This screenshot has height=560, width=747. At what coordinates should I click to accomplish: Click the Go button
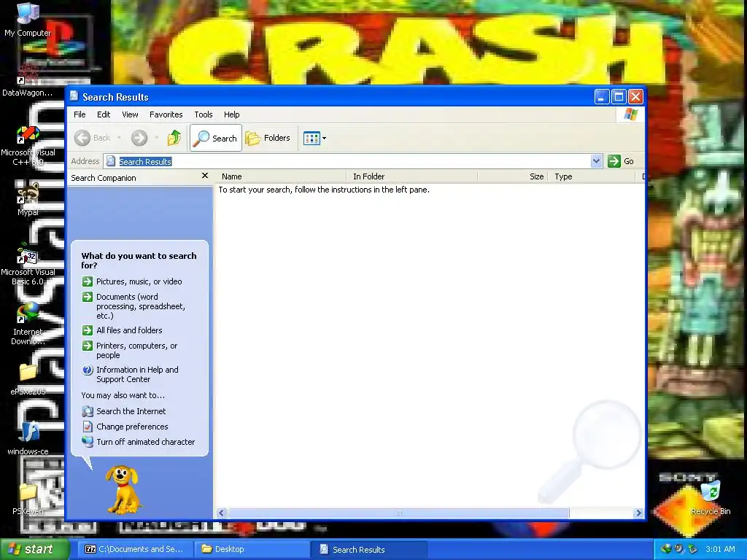[622, 161]
